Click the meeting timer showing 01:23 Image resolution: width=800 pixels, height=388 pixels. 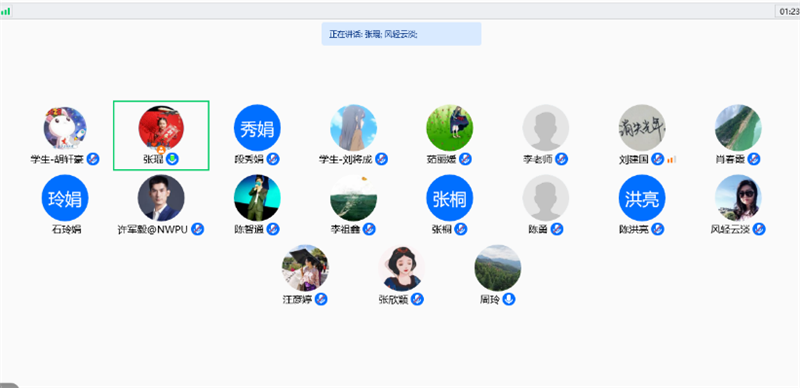[787, 11]
